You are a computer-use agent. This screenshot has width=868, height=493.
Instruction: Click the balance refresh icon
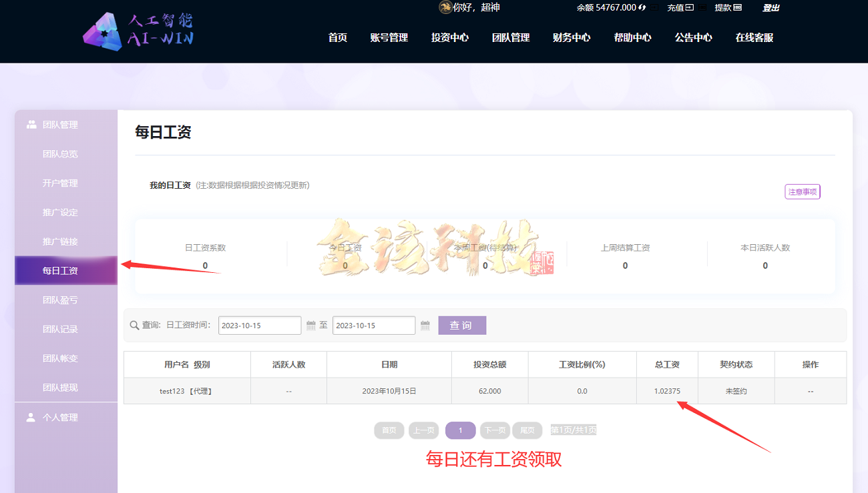tap(643, 7)
